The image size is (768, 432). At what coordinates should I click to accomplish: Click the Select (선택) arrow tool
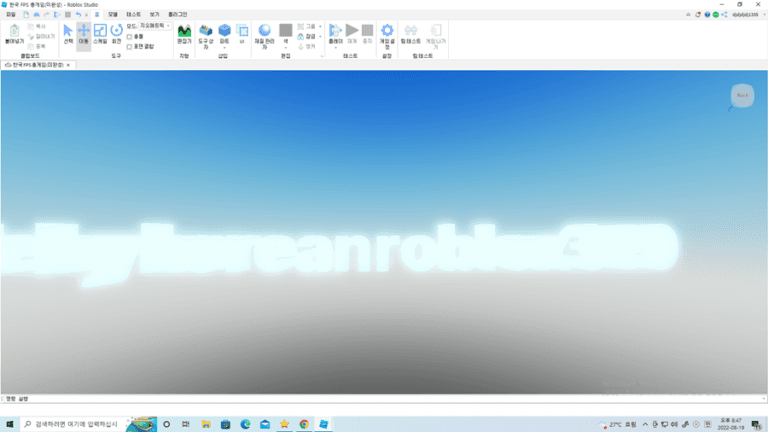point(68,35)
